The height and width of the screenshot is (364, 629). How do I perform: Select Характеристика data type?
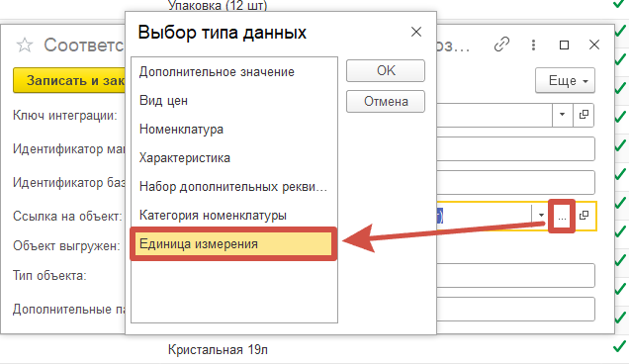tap(234, 157)
